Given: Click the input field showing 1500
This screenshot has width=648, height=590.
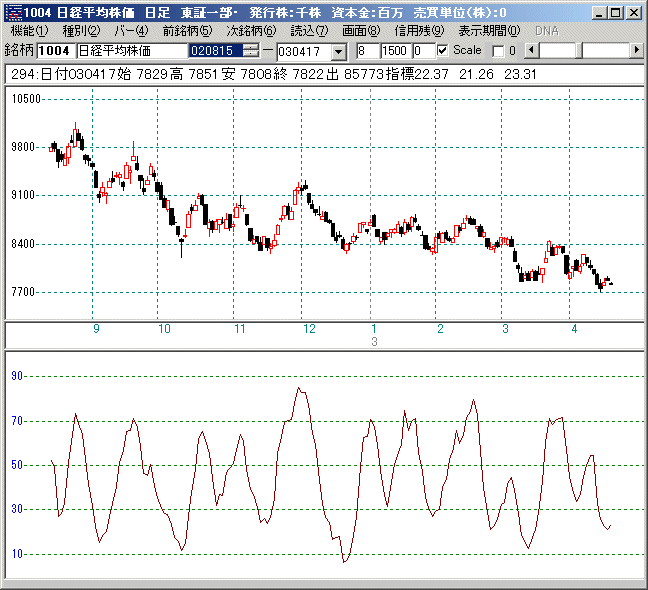Looking at the screenshot, I should pyautogui.click(x=395, y=50).
